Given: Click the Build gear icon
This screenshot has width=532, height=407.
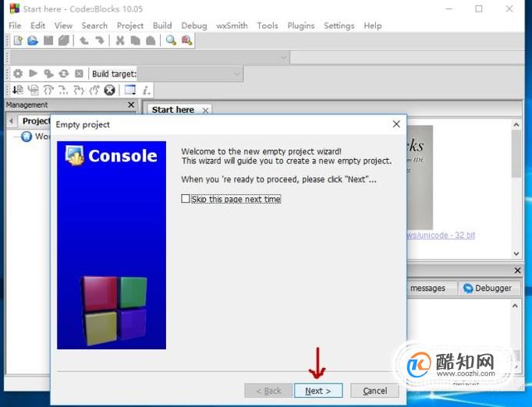Looking at the screenshot, I should point(18,73).
